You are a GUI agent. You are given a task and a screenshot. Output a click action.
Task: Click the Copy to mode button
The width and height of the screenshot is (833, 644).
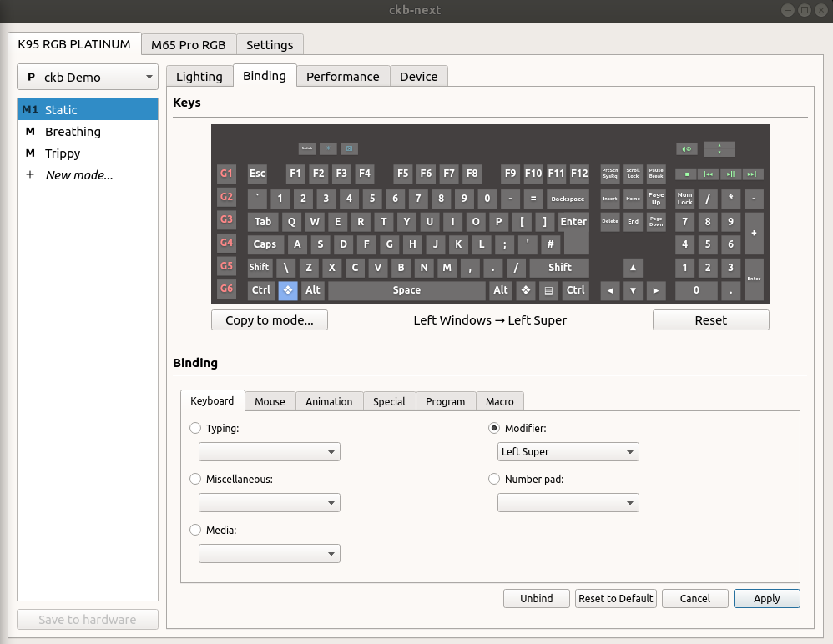click(269, 319)
